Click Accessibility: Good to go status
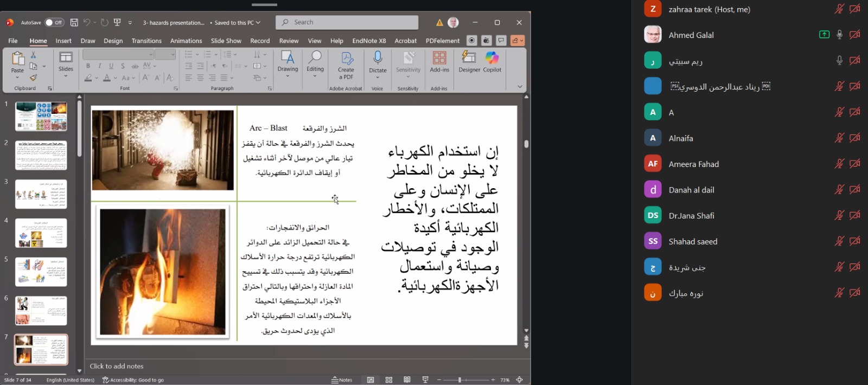 (133, 380)
